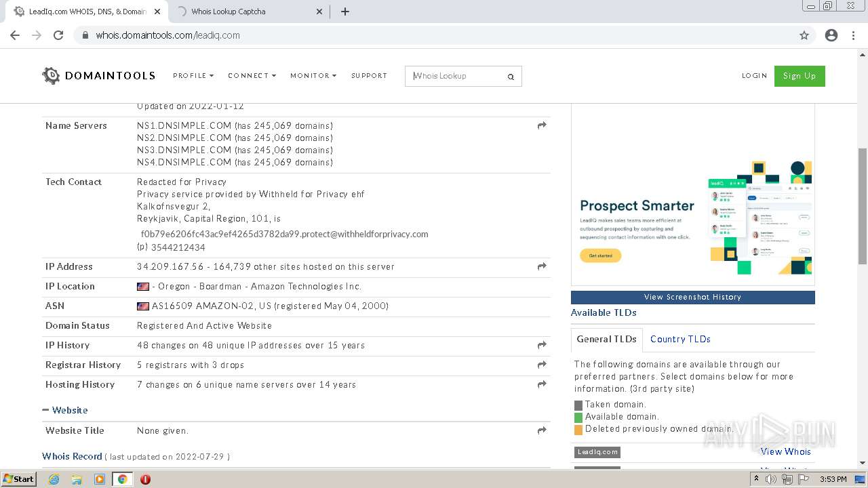Reload the page with the refresh icon
The image size is (868, 488).
(58, 35)
